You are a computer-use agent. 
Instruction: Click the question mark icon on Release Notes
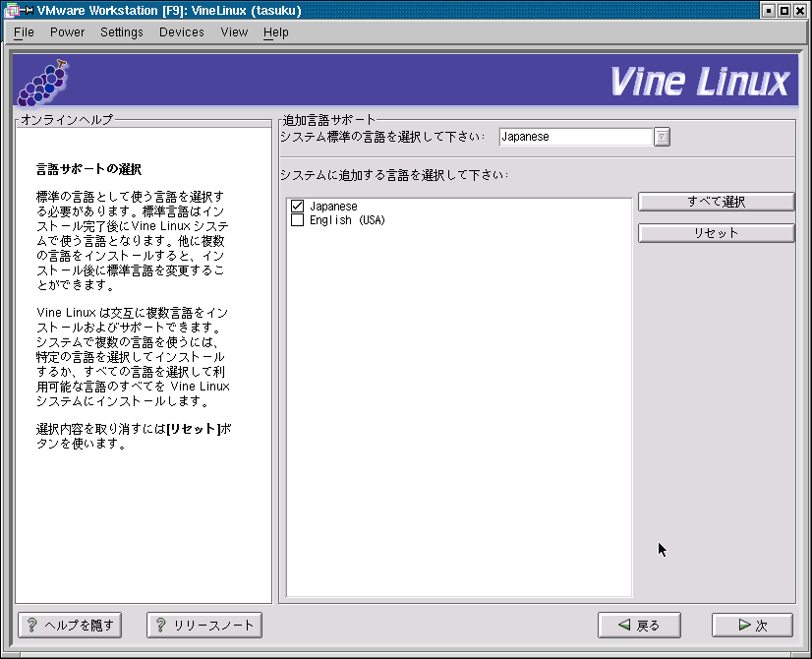(160, 625)
